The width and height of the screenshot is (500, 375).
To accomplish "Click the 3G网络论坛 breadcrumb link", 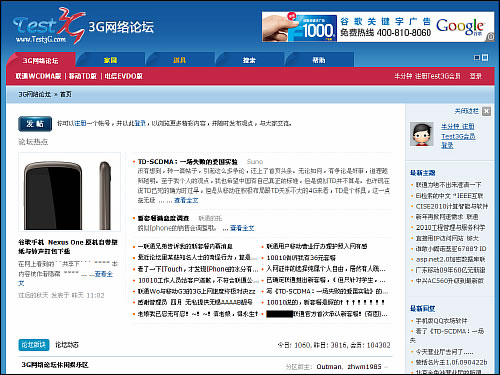I will [x=34, y=94].
